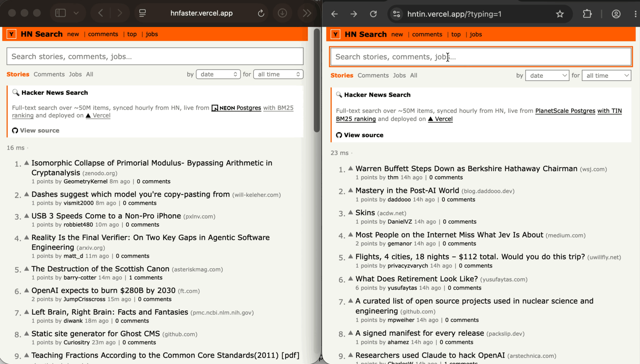
Task: View site information icon in Chrome address bar
Action: (397, 14)
